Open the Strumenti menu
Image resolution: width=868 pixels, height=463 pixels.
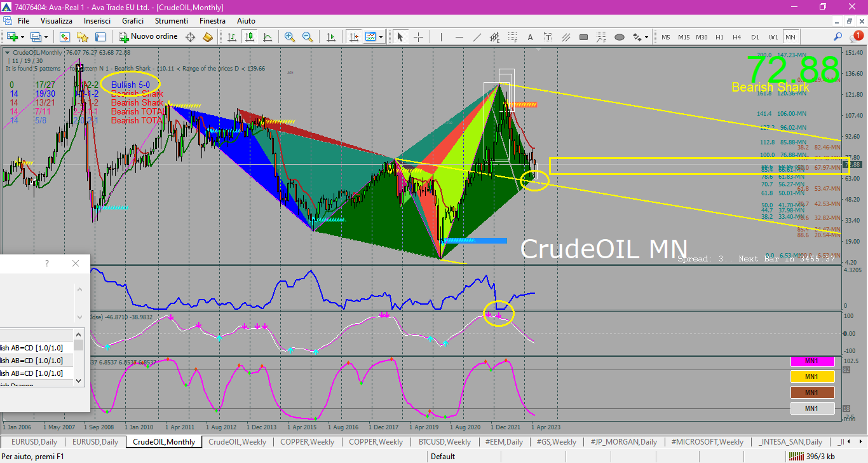[172, 21]
